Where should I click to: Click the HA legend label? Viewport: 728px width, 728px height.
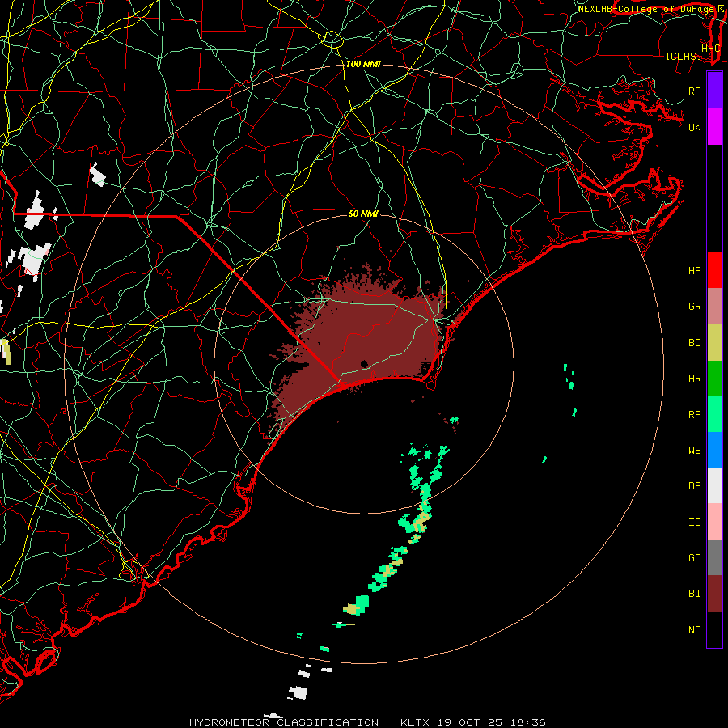[694, 271]
